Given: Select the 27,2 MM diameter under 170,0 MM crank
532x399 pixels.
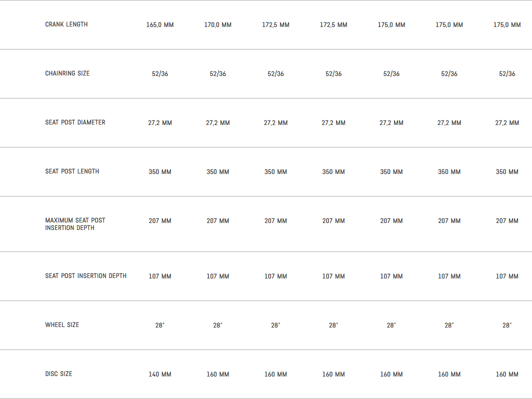Looking at the screenshot, I should pyautogui.click(x=217, y=123).
